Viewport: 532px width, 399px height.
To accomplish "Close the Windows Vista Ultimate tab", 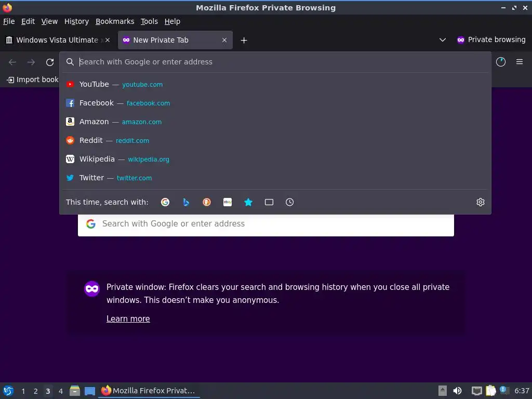I will point(108,40).
